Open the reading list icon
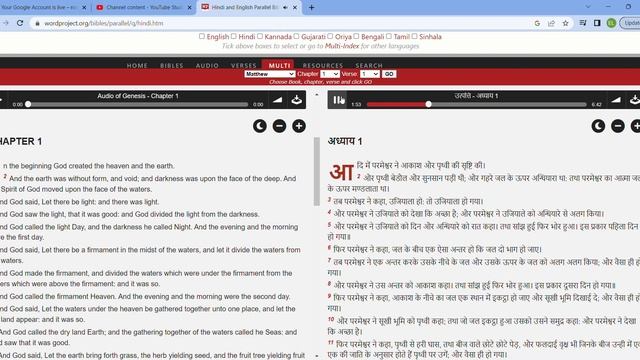The width and height of the screenshot is (640, 360). click(583, 23)
